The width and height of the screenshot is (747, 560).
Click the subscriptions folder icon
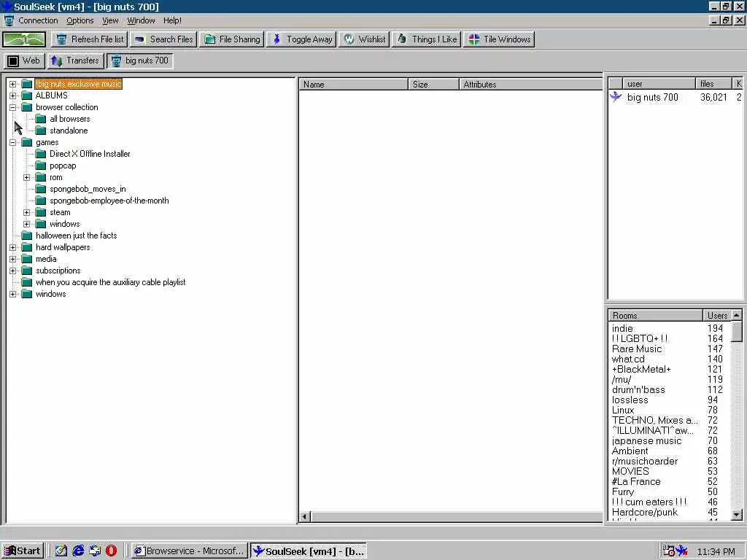[x=27, y=271]
